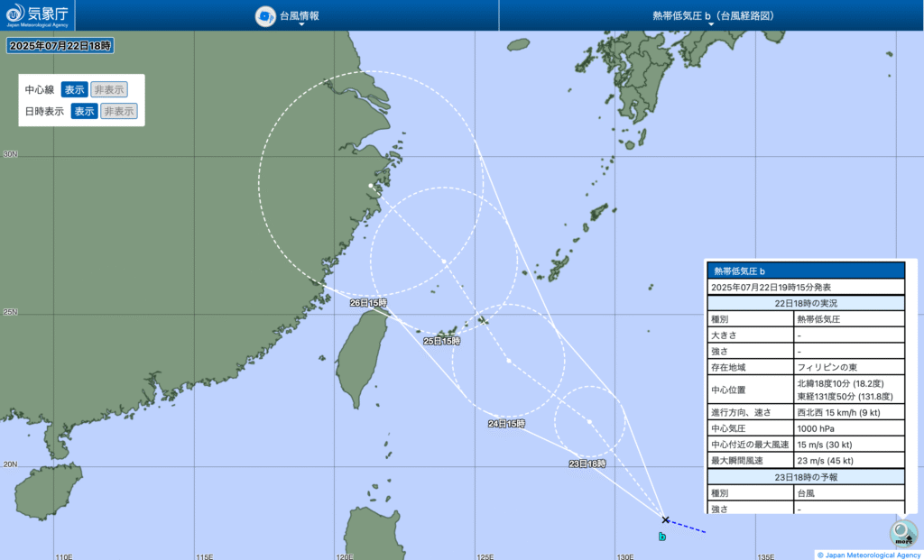Click the 進行方向、速さ row label
Screen dimensions: 924x560
[742, 412]
